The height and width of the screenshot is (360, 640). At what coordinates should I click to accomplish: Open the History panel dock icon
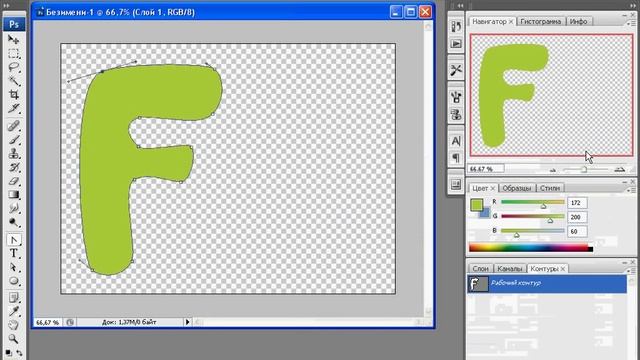pos(456,27)
